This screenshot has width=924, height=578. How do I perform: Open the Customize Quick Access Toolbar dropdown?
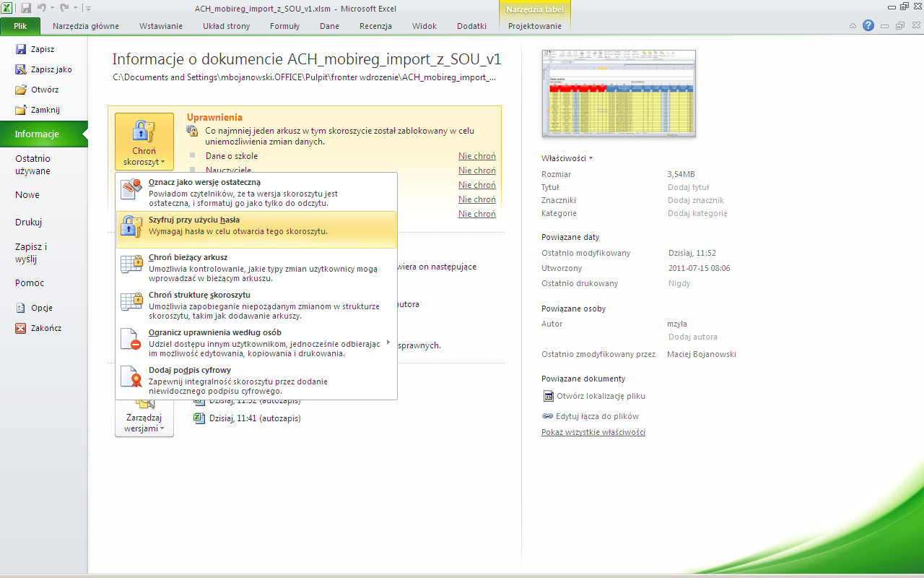tap(87, 8)
